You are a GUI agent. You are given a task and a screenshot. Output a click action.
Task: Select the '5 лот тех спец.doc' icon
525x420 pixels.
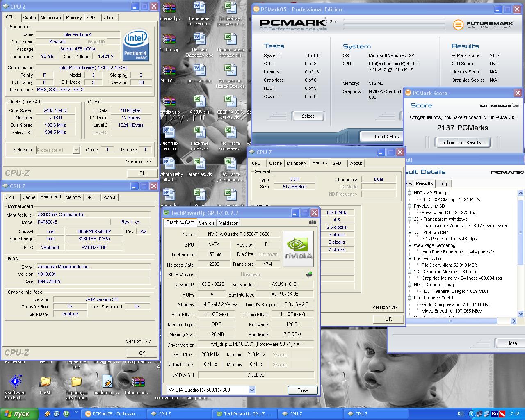pos(169,132)
